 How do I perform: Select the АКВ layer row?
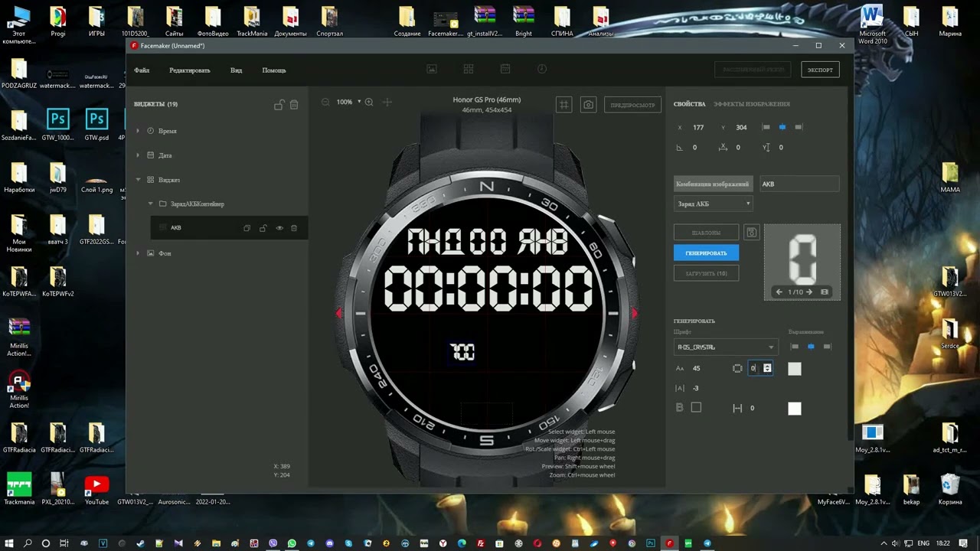coord(229,228)
